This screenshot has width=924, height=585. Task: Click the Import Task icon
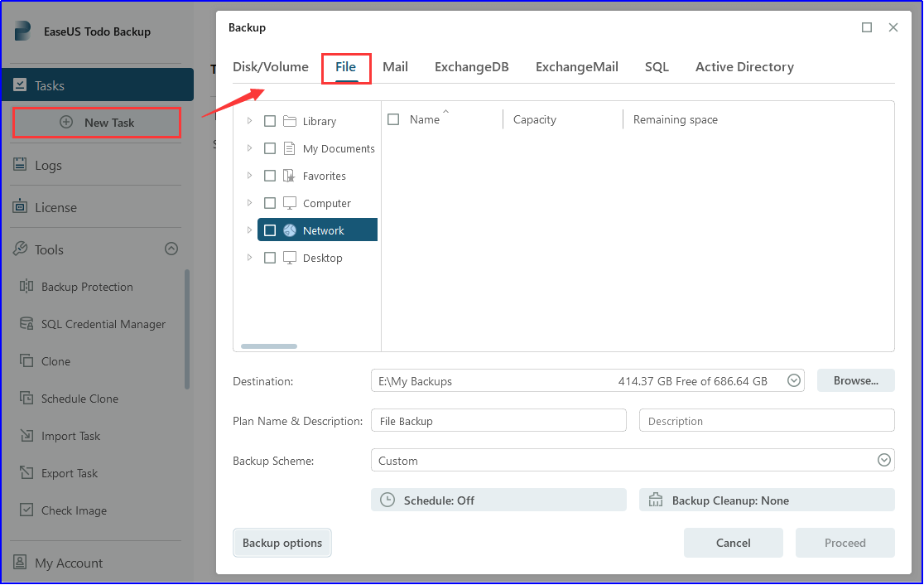coord(26,436)
